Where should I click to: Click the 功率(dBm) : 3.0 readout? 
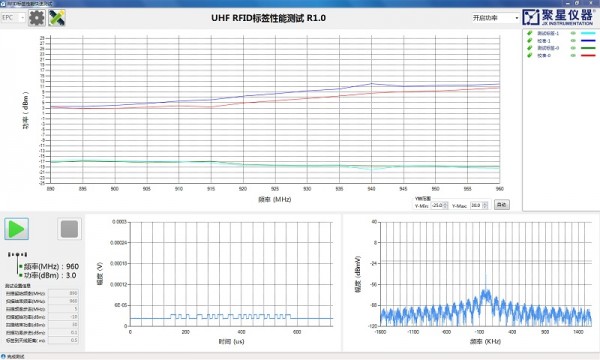(x=50, y=275)
